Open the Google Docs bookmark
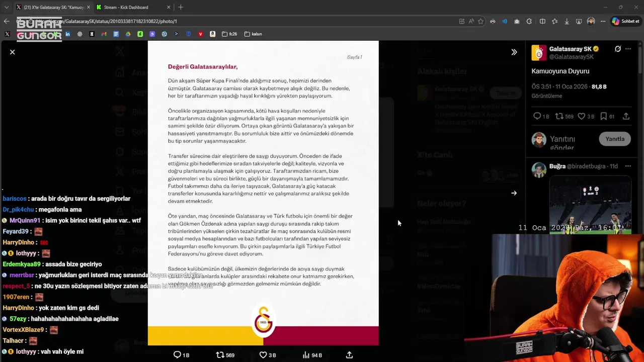Image resolution: width=644 pixels, height=362 pixels. click(116, 34)
